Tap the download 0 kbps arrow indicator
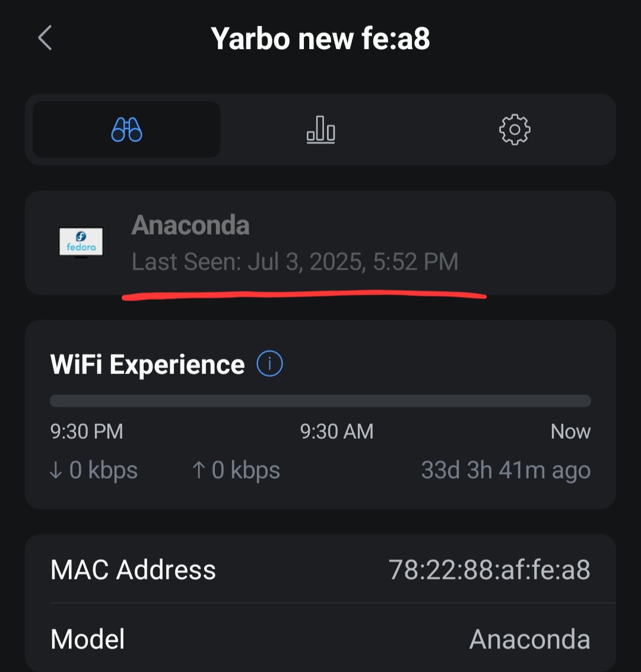Viewport: 641px width, 672px height. [93, 470]
